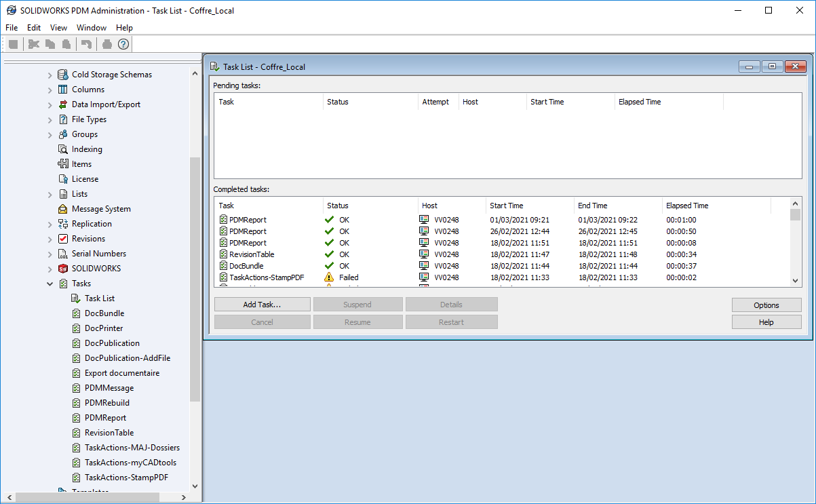
Task: Click the SOLIDWORKS red logo icon
Action: [63, 269]
